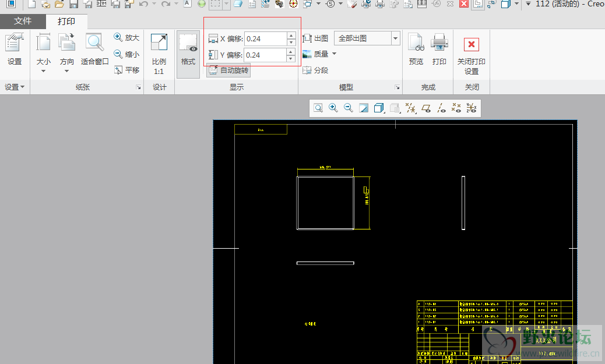
Task: Open the 方向 orientation dropdown arrow
Action: (67, 71)
